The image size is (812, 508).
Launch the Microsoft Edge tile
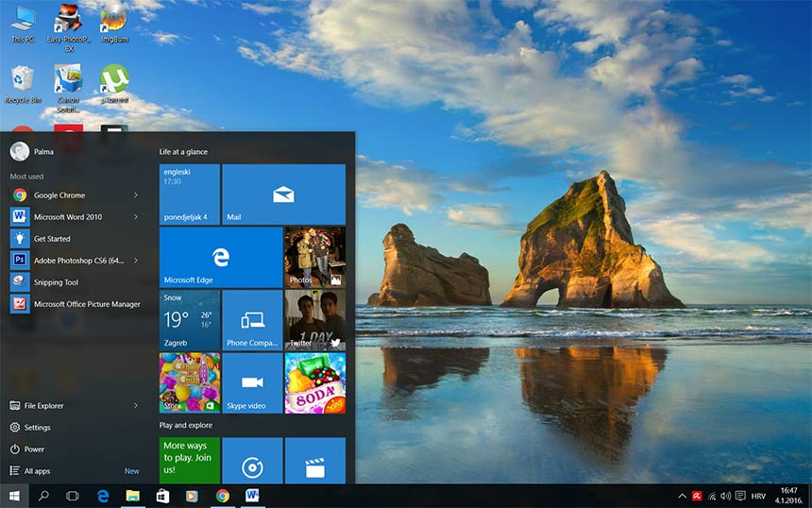(x=221, y=257)
